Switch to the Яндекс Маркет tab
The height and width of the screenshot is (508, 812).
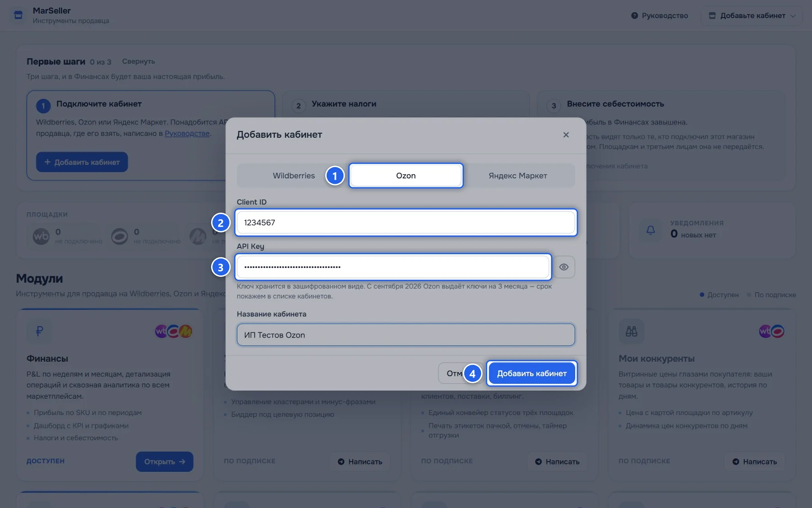(518, 175)
